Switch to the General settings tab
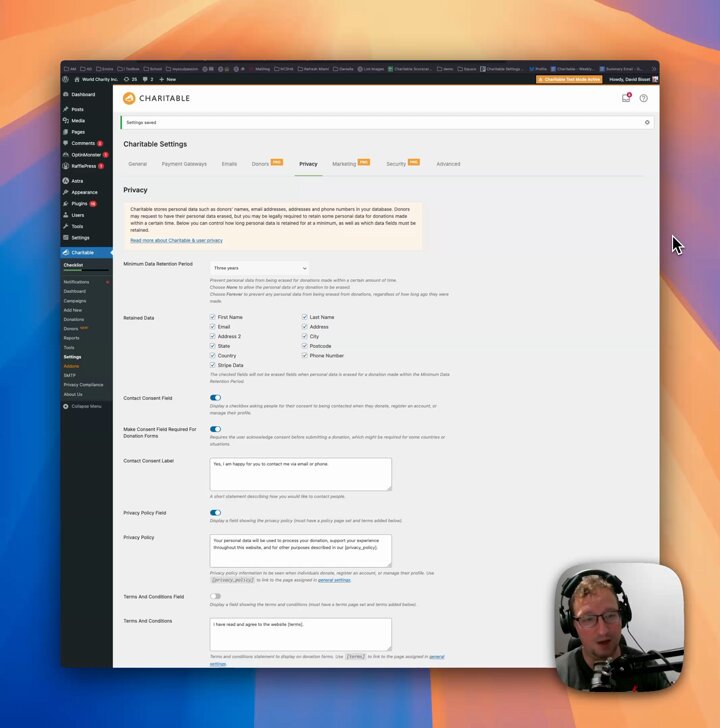 pyautogui.click(x=137, y=164)
